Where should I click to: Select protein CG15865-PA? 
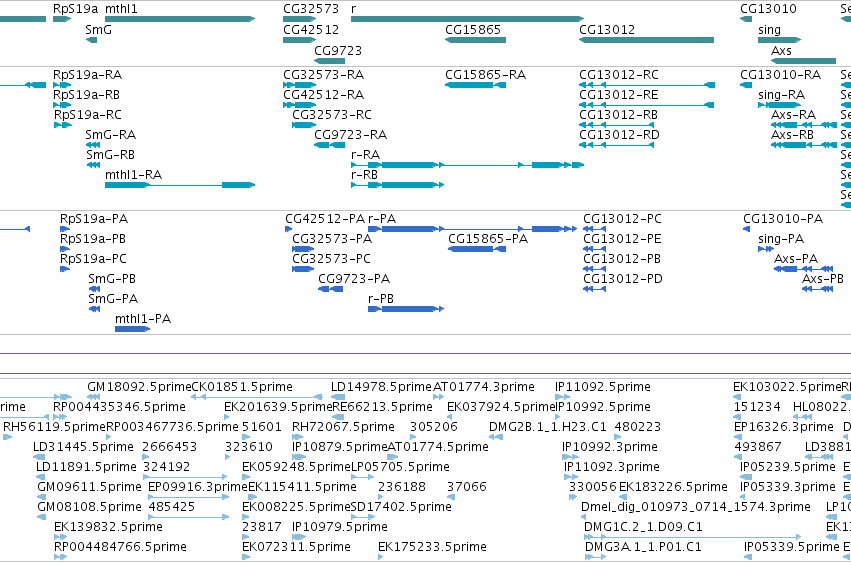point(477,249)
